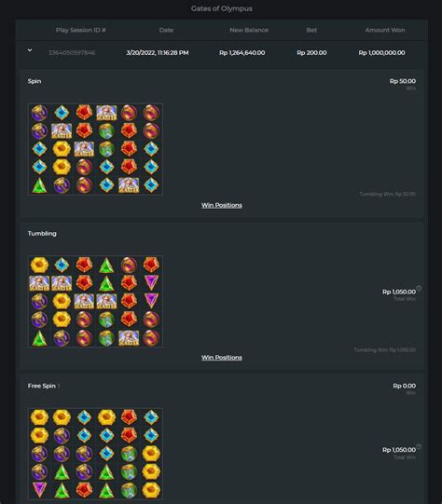Click the New Balance column header

click(249, 30)
